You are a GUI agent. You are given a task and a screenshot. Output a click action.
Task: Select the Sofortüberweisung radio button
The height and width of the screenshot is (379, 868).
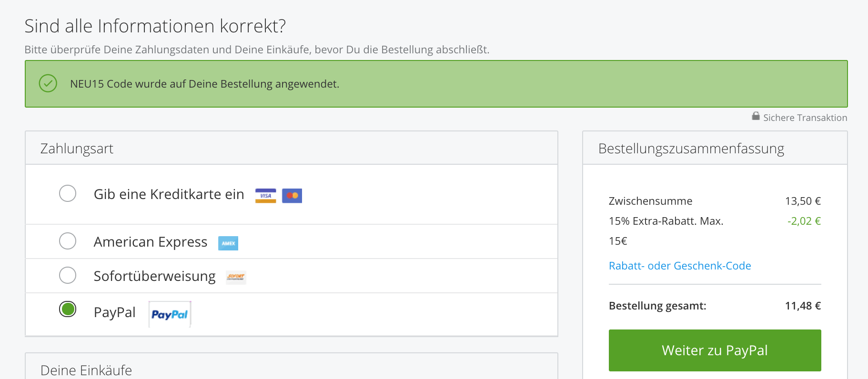point(68,275)
